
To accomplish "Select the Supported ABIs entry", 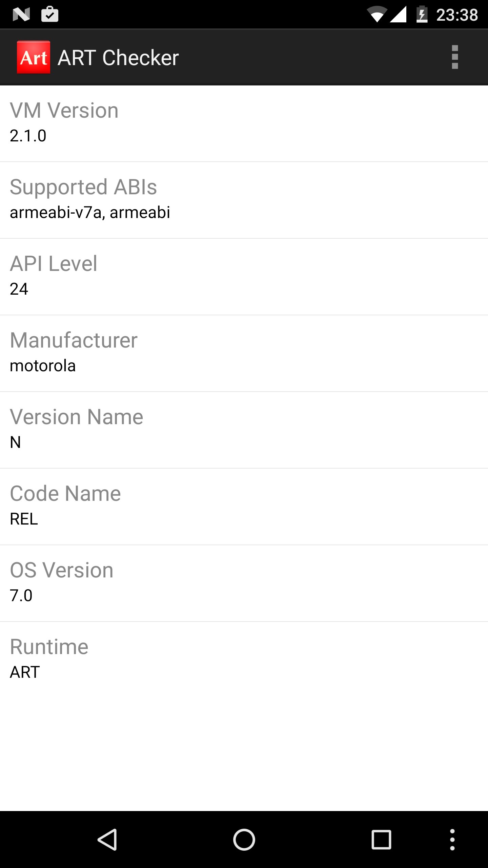I will click(x=244, y=200).
